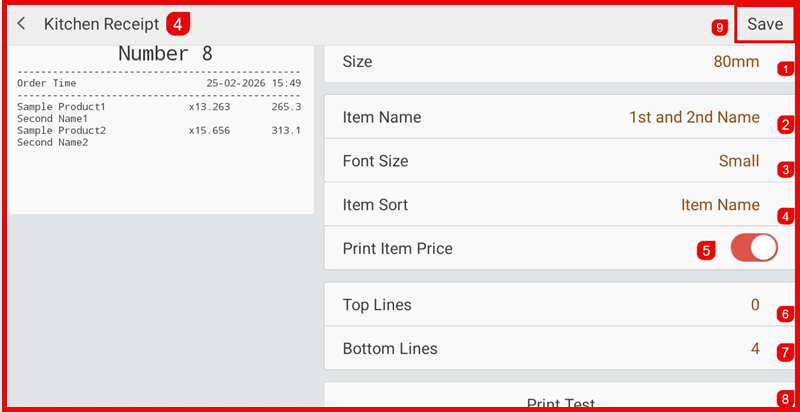800x412 pixels.
Task: Click red badge 7 on Bottom Lines row
Action: point(786,352)
